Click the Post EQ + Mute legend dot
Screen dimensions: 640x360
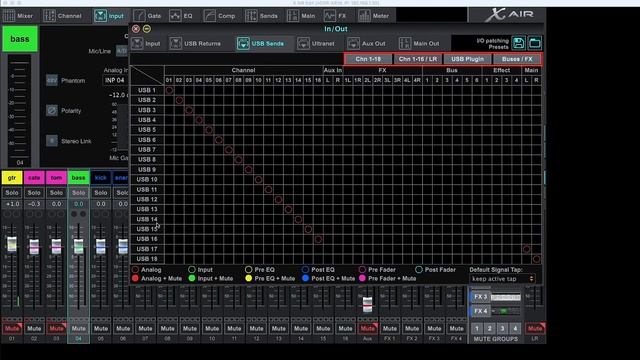(305, 278)
